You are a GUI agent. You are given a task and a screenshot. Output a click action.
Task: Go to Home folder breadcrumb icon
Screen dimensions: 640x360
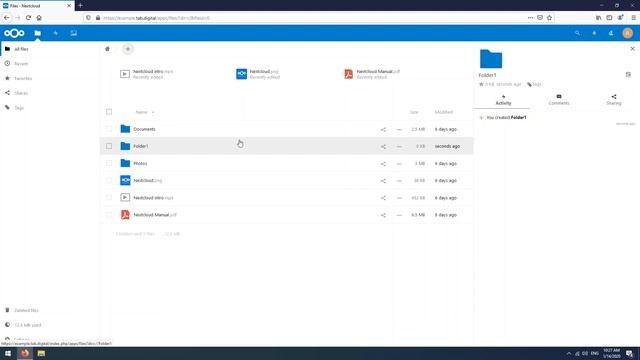pos(107,49)
